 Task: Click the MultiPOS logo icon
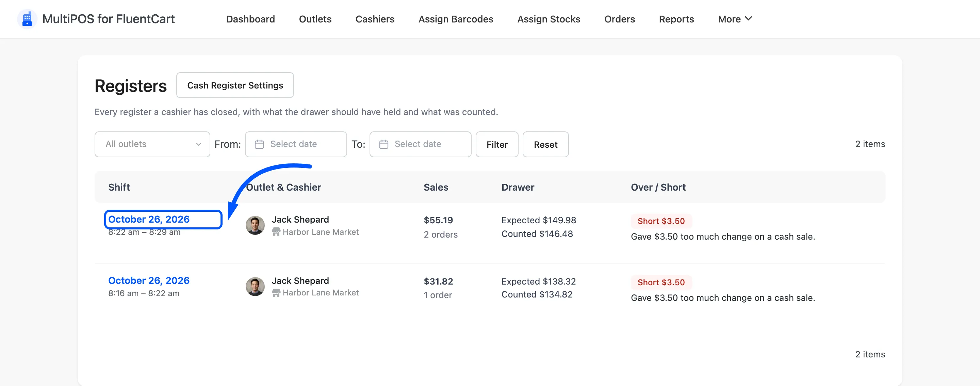pos(27,19)
